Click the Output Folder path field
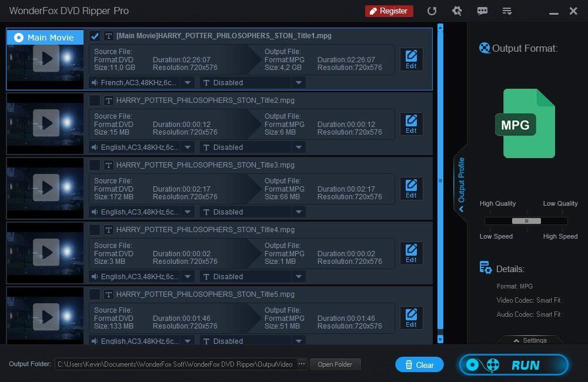Viewport: 588px width, 382px height. [175, 364]
